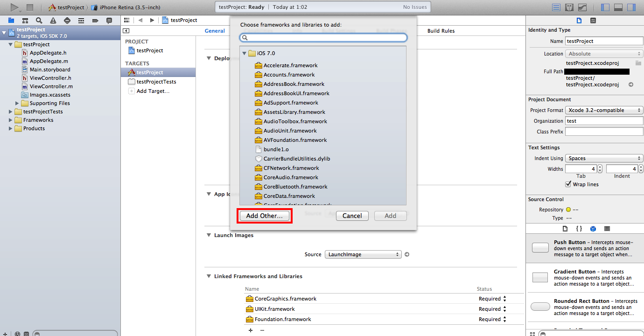
Task: Open the Indent Using dropdown
Action: point(604,158)
